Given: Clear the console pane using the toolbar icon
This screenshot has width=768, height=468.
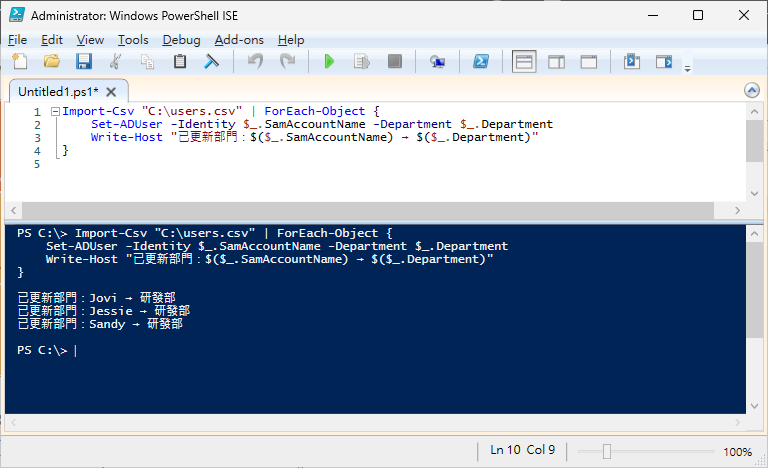Looking at the screenshot, I should pos(211,62).
